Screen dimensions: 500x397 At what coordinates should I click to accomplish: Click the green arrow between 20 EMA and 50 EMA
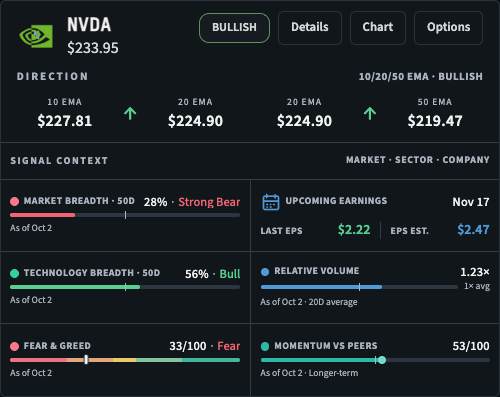(370, 113)
